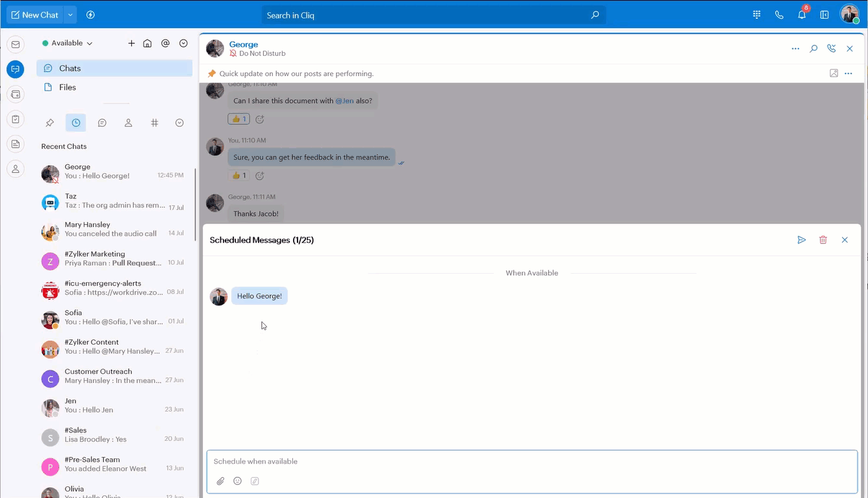The image size is (868, 498).
Task: Click the panel layout icon in top bar
Action: [x=824, y=15]
